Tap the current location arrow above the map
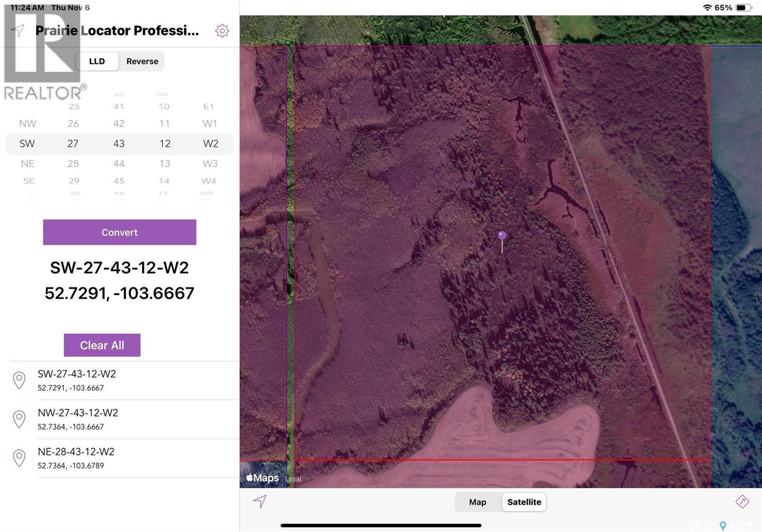 tap(260, 502)
